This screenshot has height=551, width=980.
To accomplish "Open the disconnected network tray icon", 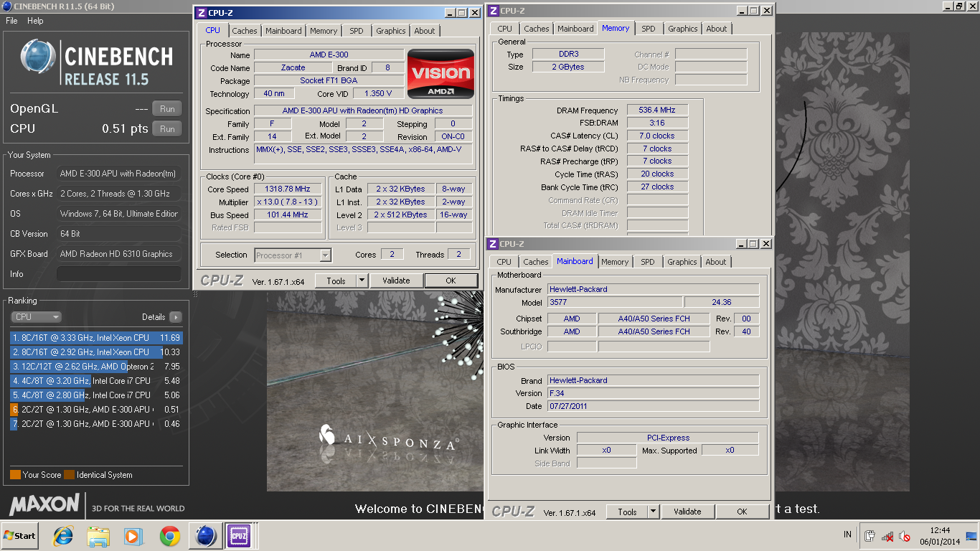I will point(887,536).
